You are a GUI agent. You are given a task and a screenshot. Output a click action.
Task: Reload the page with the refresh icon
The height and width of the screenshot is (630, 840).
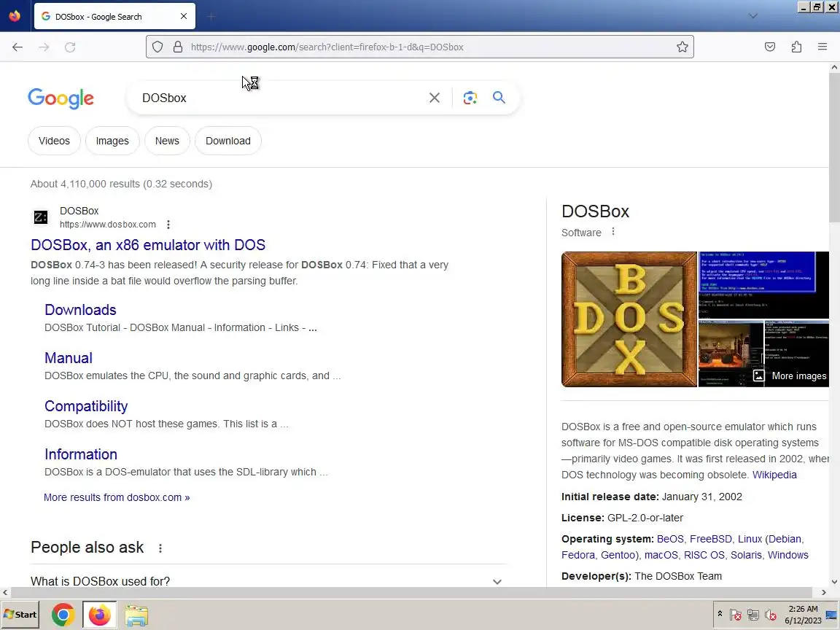click(x=70, y=47)
